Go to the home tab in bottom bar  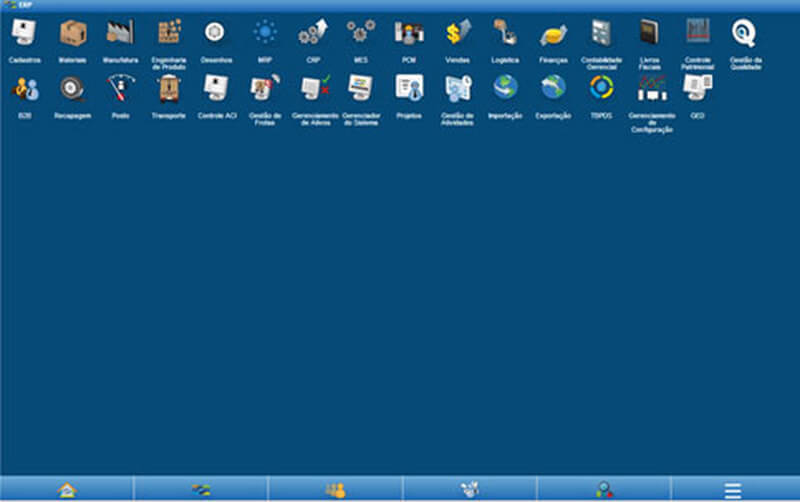click(67, 489)
